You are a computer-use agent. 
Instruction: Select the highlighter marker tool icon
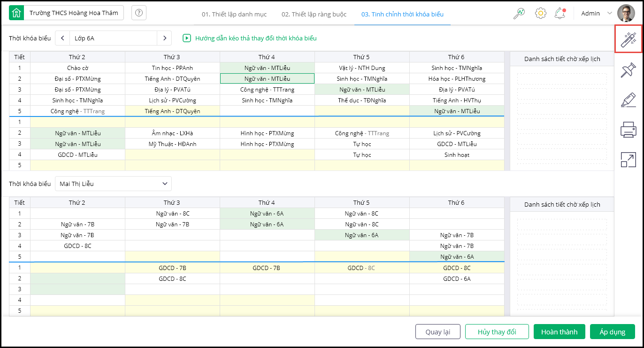628,100
